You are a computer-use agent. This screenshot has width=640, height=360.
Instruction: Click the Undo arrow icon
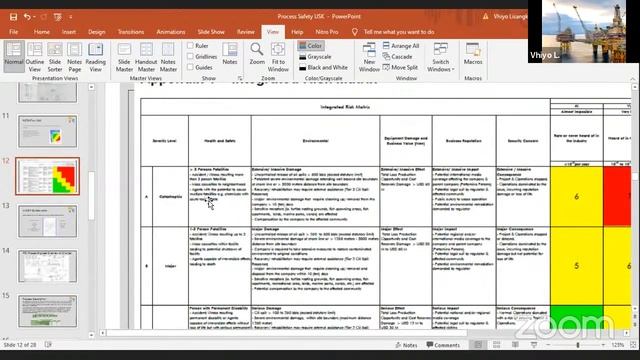point(27,17)
